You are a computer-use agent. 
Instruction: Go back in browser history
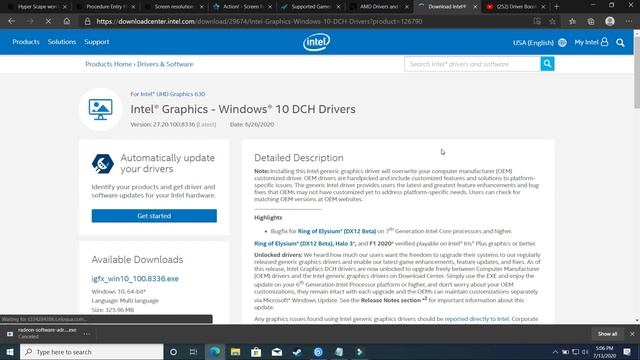point(11,21)
